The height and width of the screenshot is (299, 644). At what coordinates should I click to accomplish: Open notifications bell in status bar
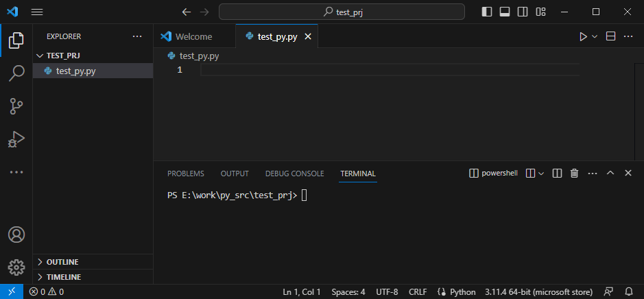click(x=629, y=292)
